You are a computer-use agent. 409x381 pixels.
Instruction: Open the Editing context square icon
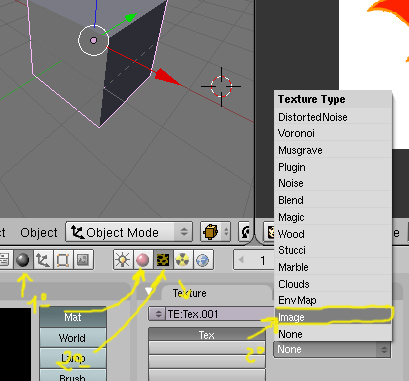tap(63, 260)
